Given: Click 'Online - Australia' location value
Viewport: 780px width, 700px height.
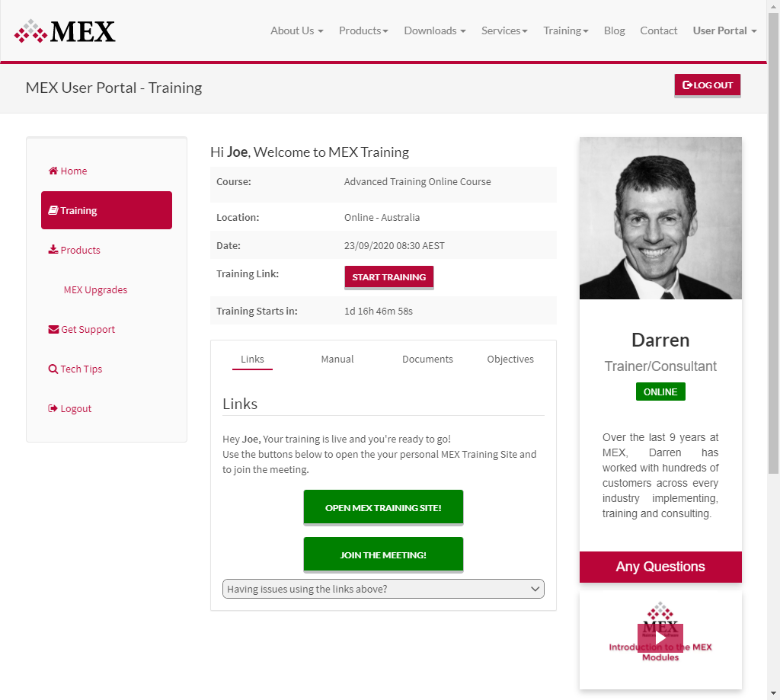Looking at the screenshot, I should click(x=382, y=217).
